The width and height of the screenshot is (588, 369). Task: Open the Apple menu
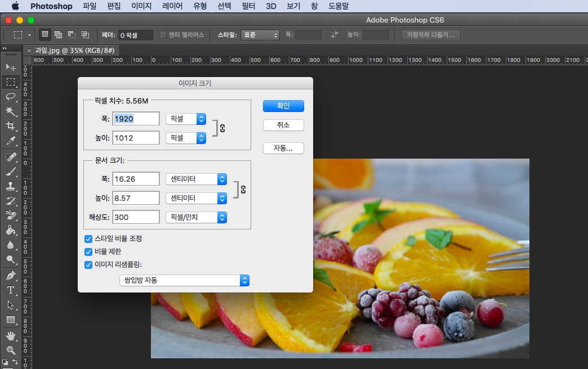click(x=15, y=6)
